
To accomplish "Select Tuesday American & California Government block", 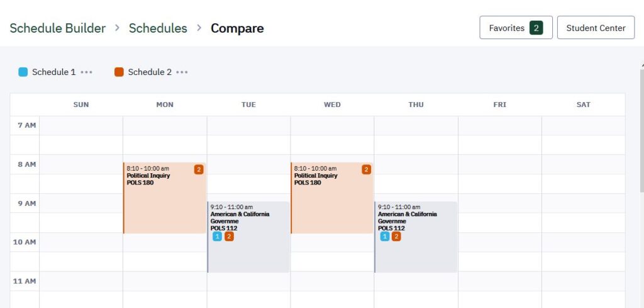I will click(248, 237).
